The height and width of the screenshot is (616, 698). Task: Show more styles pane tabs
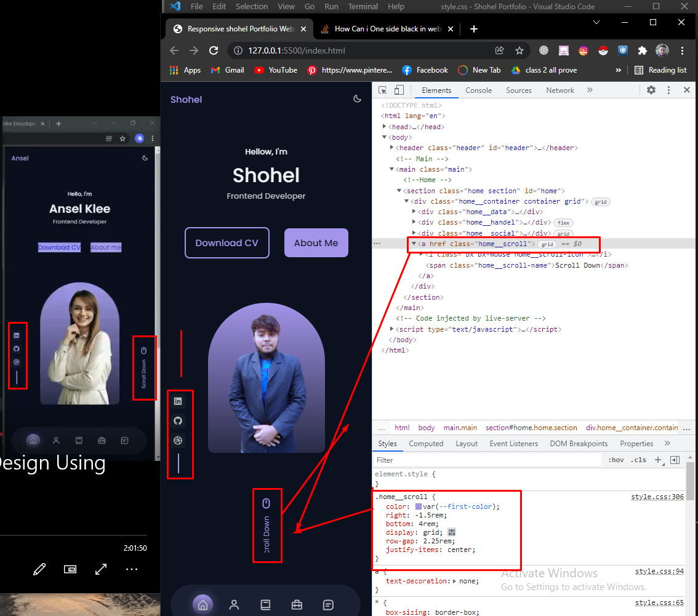coord(667,443)
